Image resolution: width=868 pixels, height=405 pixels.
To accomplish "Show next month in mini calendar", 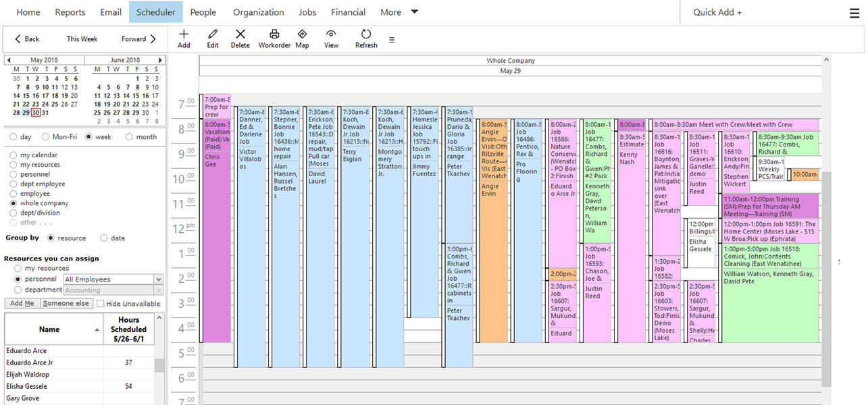I will point(161,60).
